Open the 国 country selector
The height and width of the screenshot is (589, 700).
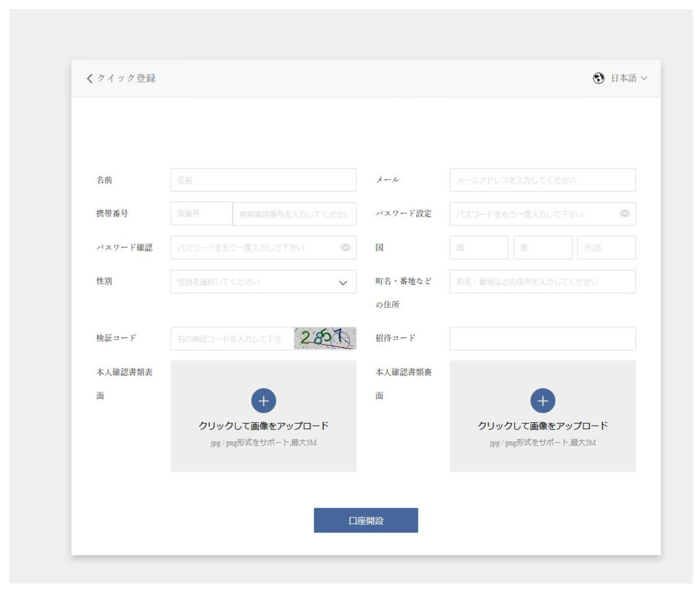(479, 247)
